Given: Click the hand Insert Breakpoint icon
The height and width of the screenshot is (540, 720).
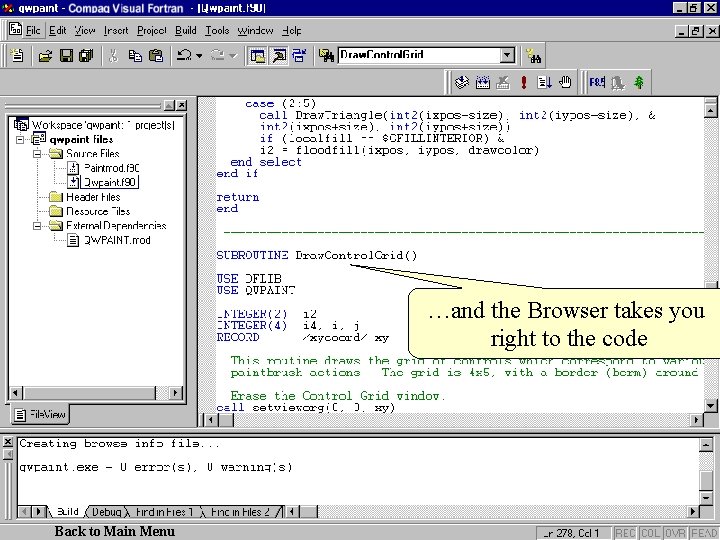Looking at the screenshot, I should coord(565,83).
